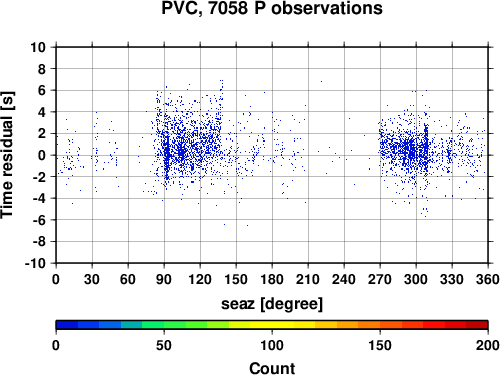This screenshot has height=375, width=500.
Task: Click the y-axis tick label "-10"
Action: [35, 263]
